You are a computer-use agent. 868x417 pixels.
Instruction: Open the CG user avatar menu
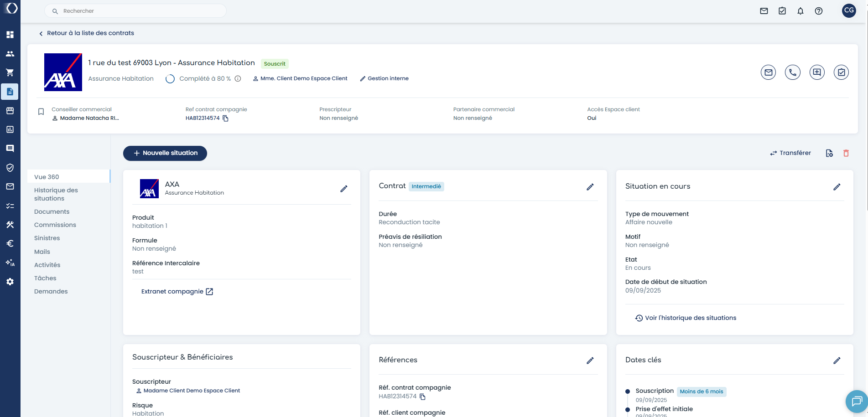click(x=848, y=10)
